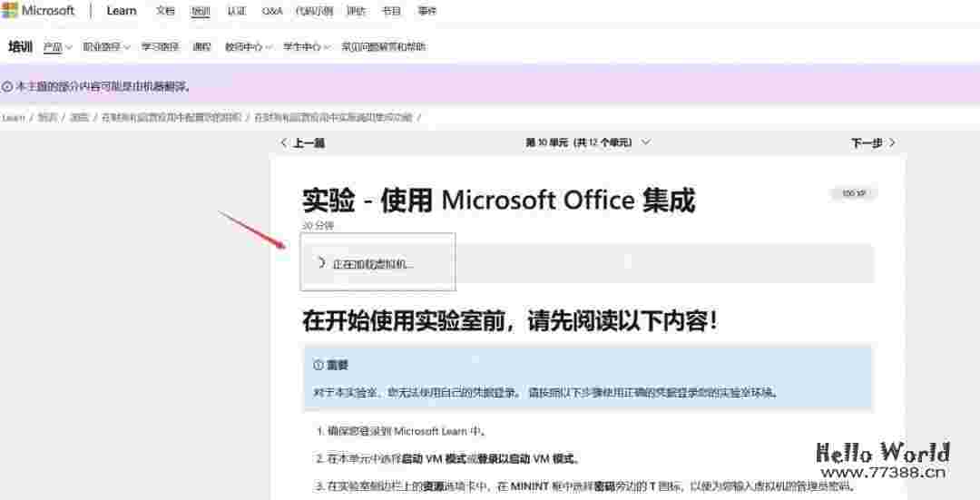Click the Learn breadcrumb link
Viewport: 980px width, 500px height.
13,117
